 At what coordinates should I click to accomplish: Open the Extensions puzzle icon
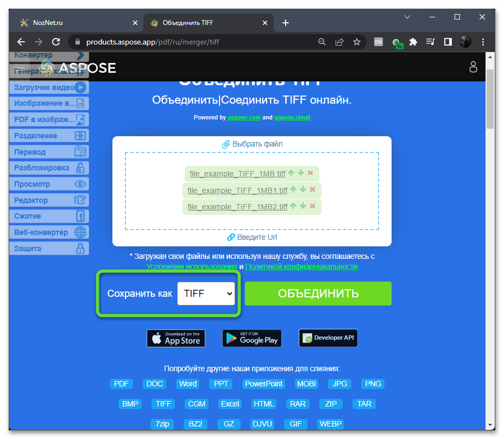[x=413, y=42]
